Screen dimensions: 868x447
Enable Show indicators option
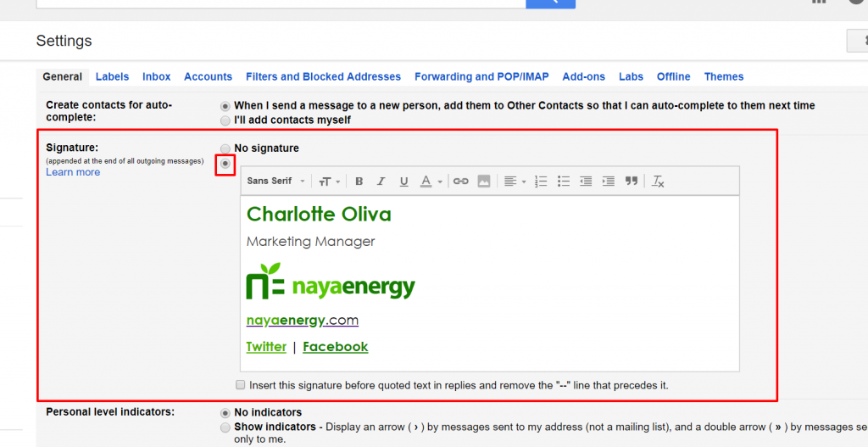(x=225, y=427)
